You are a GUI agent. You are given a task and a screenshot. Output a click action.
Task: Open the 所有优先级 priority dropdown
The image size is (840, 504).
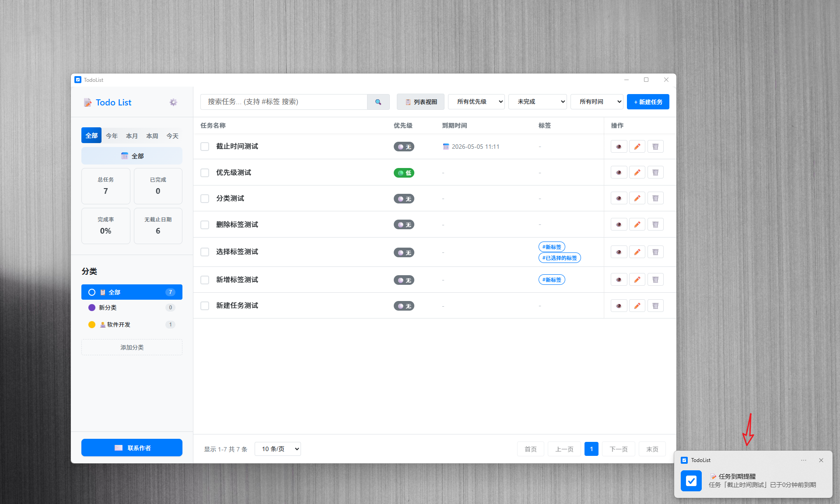point(476,102)
